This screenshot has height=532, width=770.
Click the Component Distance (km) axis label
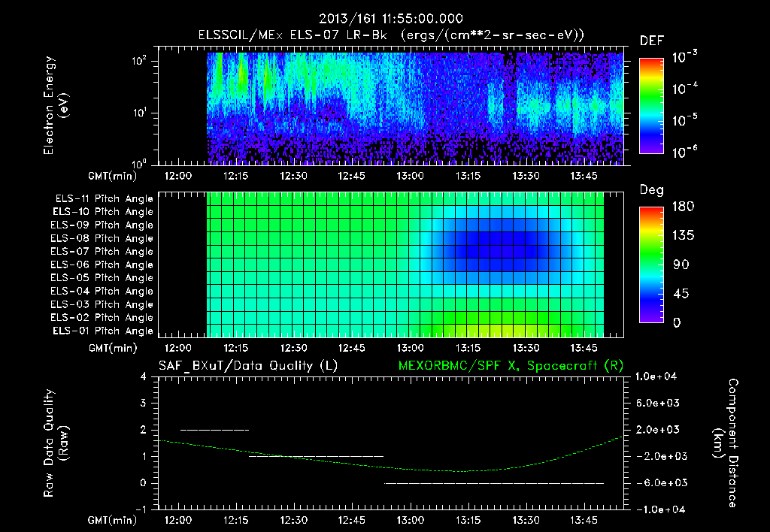pyautogui.click(x=726, y=443)
